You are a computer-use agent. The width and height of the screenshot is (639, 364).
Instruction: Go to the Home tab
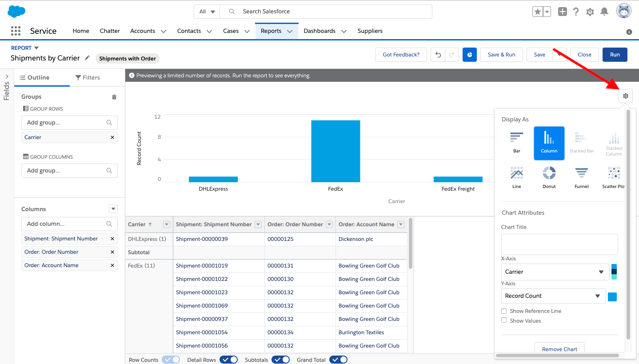[81, 31]
